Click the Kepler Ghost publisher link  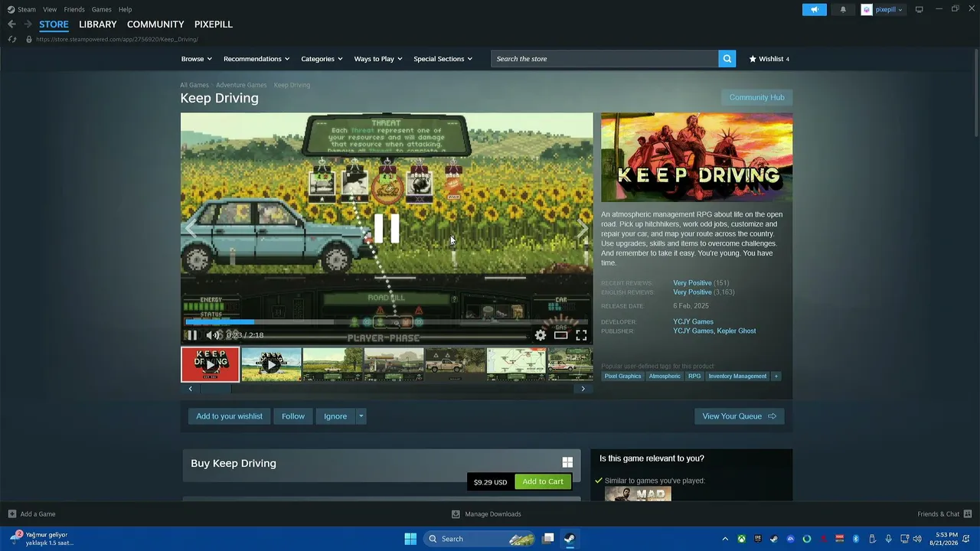point(737,331)
